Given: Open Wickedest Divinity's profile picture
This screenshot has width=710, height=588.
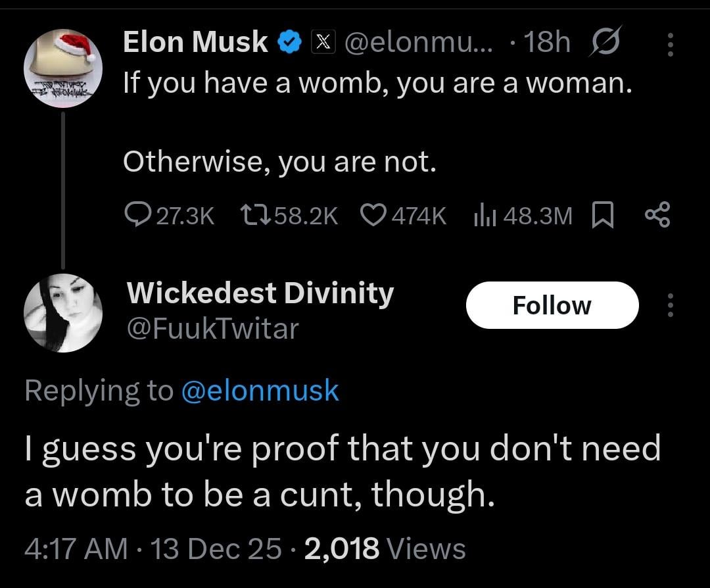Looking at the screenshot, I should click(63, 312).
